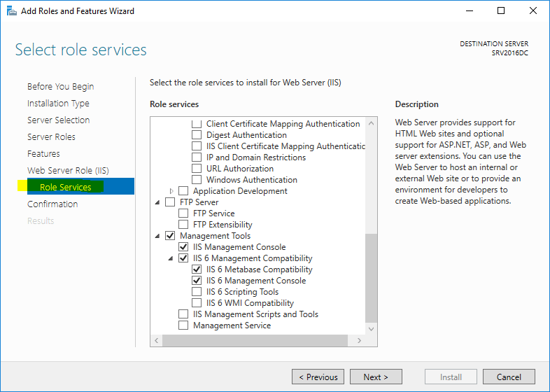Collapse the Management Tools tree node
550x392 pixels.
click(x=158, y=236)
